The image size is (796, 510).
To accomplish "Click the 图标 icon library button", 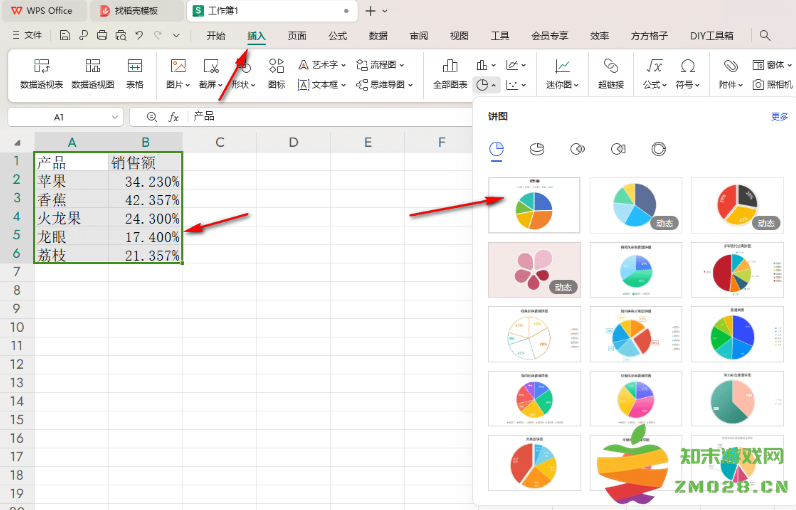I will [x=276, y=73].
